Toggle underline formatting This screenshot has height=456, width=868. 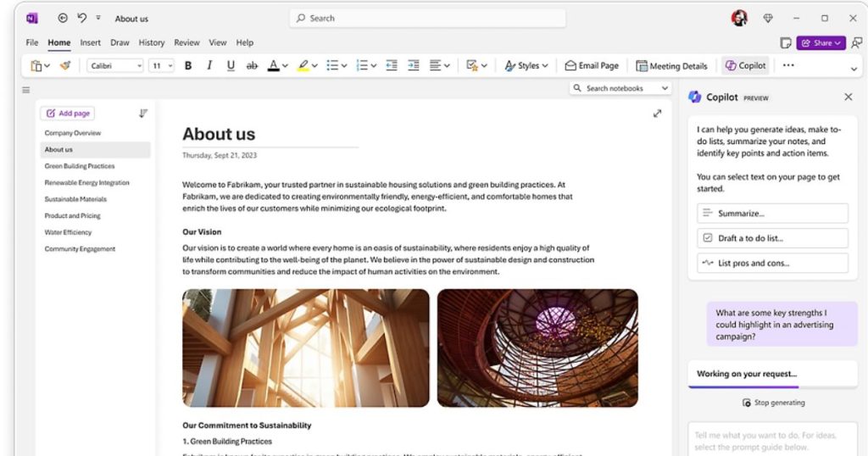click(231, 66)
